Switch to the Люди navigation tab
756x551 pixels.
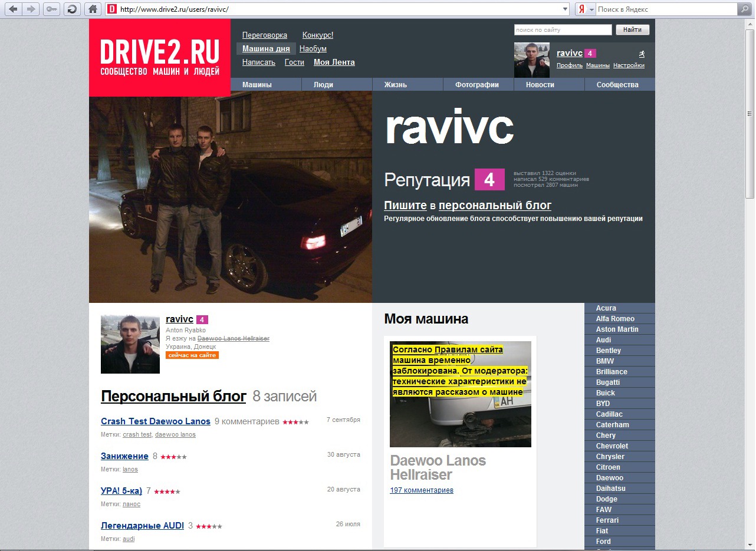(323, 85)
